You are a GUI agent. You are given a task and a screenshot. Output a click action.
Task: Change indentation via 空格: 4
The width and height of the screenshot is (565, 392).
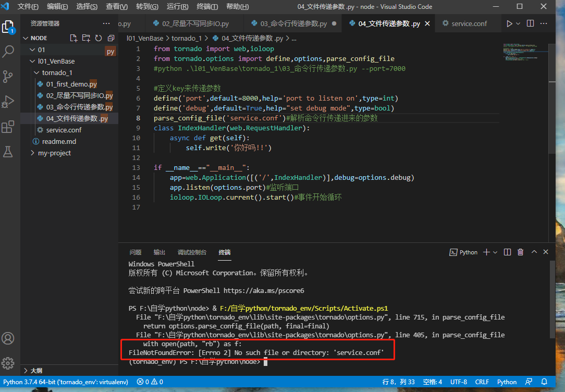433,382
